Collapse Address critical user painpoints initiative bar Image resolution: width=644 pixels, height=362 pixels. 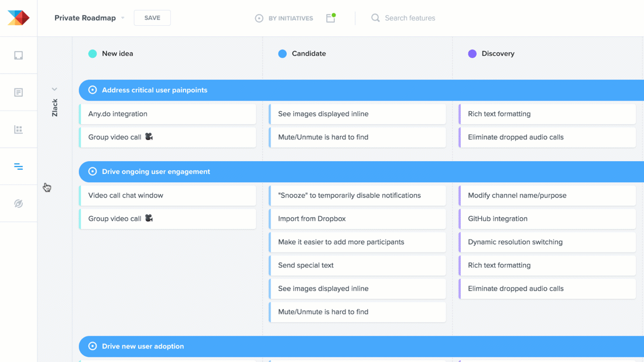pos(361,90)
